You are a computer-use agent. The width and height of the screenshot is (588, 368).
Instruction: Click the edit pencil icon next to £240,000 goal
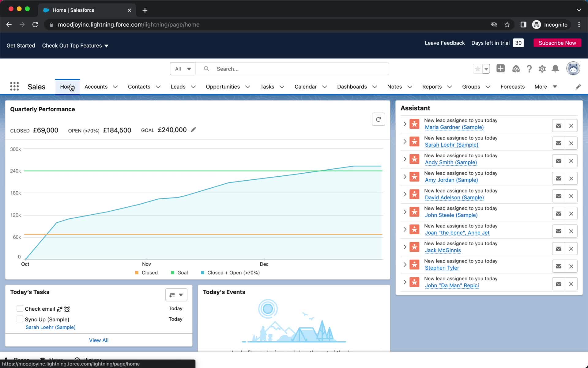click(194, 130)
